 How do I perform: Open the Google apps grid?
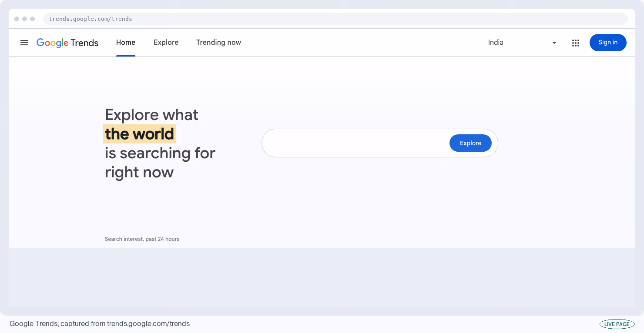576,43
